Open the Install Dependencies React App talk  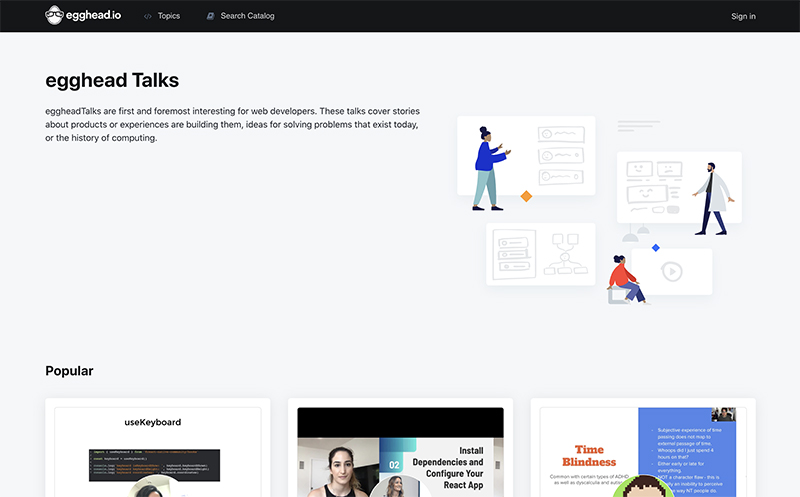[x=401, y=448]
